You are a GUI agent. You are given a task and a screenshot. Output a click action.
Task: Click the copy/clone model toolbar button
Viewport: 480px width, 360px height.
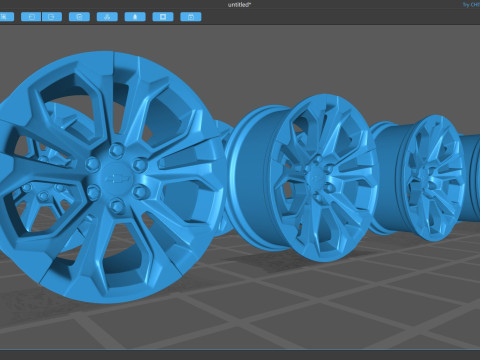coord(79,17)
